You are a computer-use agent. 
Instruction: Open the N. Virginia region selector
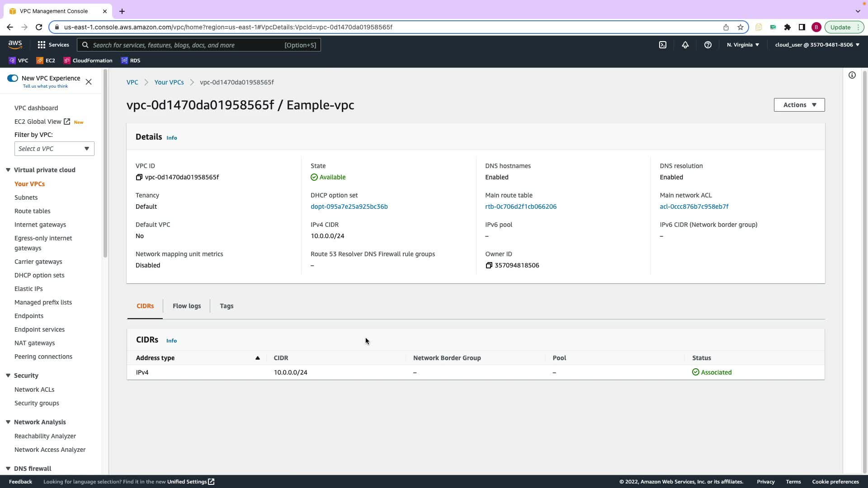[743, 45]
